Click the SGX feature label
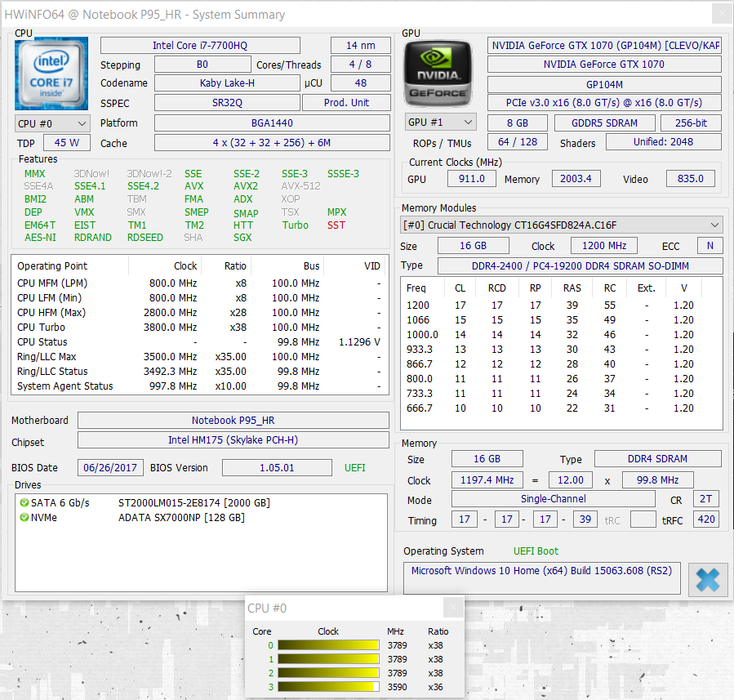 coord(242,238)
